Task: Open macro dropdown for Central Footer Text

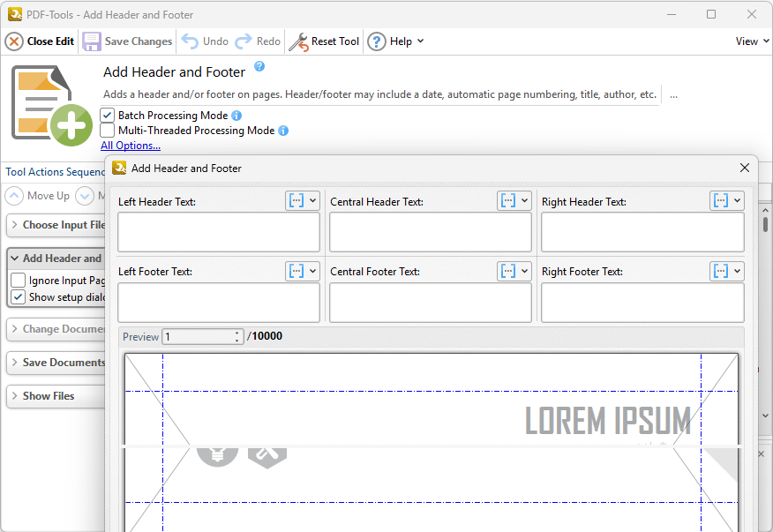Action: [514, 271]
